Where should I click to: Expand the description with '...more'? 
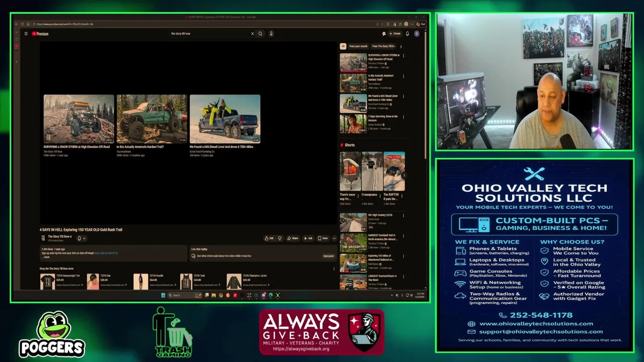46,257
